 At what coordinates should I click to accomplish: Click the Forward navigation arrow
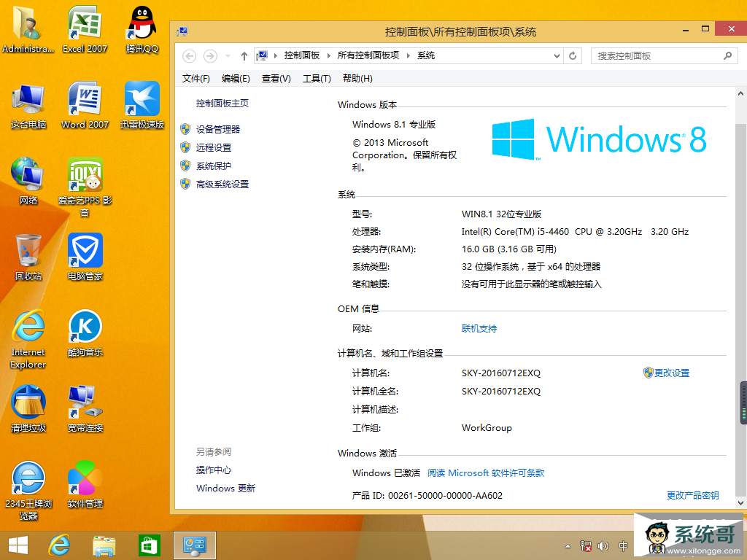pyautogui.click(x=210, y=55)
